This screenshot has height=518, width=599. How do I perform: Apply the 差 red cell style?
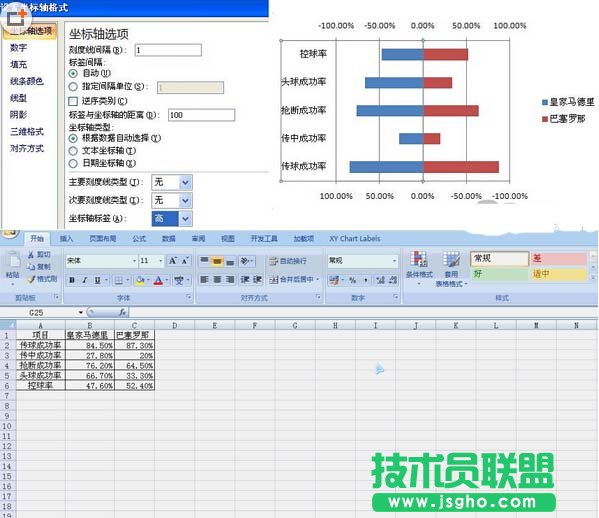[x=559, y=259]
